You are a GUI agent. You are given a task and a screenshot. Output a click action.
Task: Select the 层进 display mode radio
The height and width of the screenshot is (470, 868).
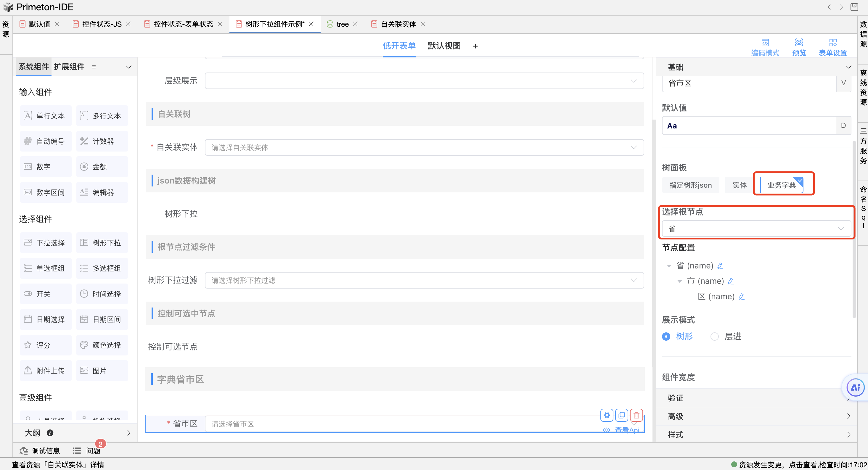click(x=714, y=336)
